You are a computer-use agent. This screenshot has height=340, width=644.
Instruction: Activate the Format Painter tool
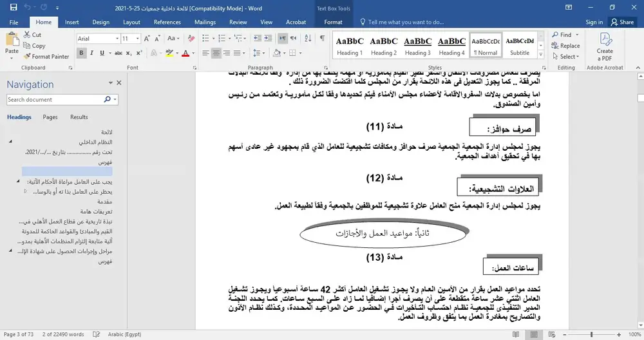[x=46, y=57]
